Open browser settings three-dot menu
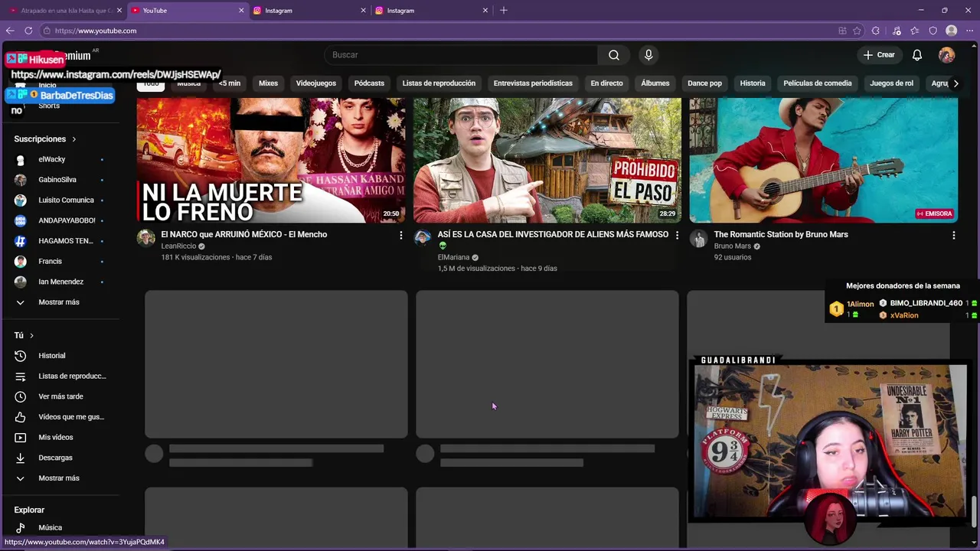This screenshot has height=551, width=980. click(x=969, y=31)
